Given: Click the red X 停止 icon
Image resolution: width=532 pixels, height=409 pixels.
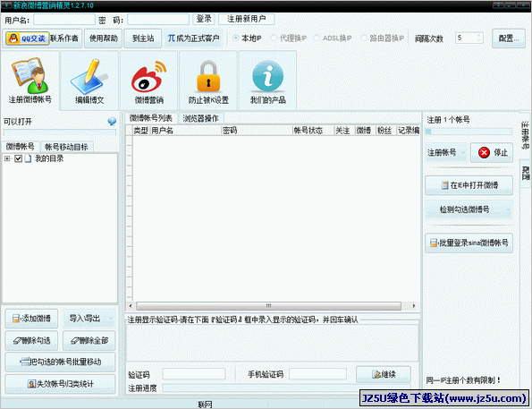Looking at the screenshot, I should coord(484,152).
